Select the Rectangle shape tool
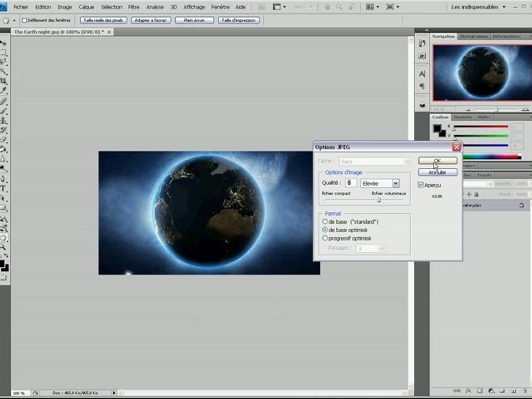Screen dimensions: 532x399 (x=3, y=207)
